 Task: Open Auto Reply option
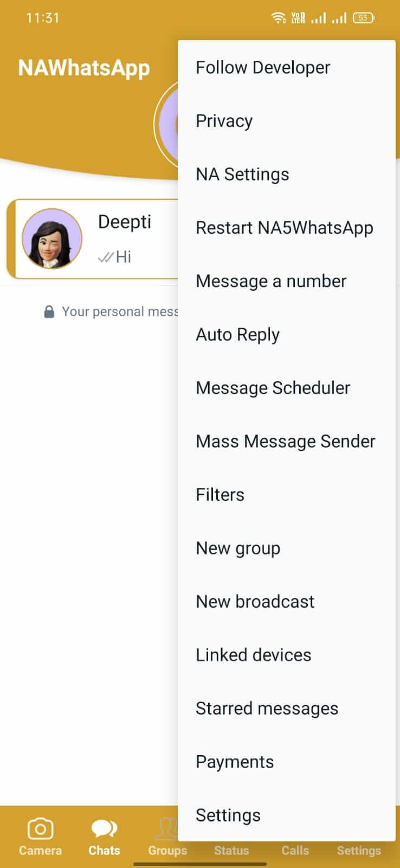[286, 334]
